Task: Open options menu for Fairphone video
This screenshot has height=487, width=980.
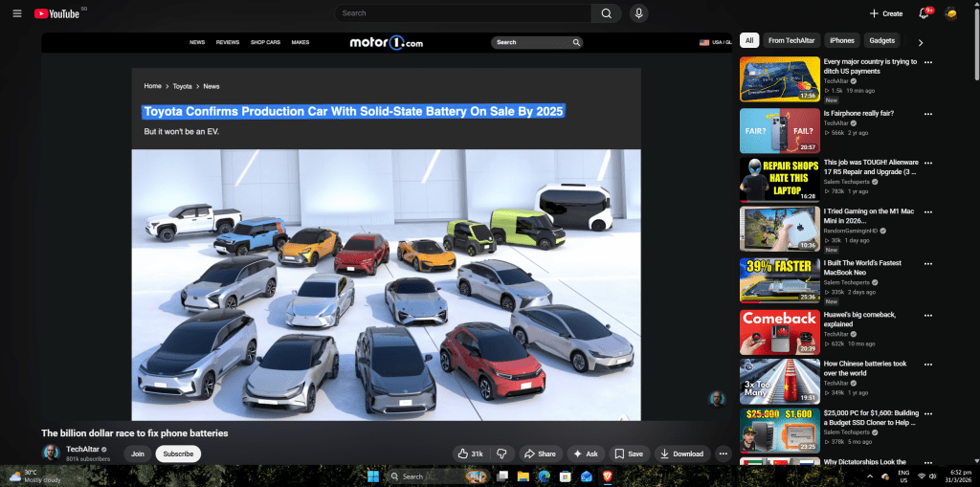Action: pyautogui.click(x=928, y=114)
